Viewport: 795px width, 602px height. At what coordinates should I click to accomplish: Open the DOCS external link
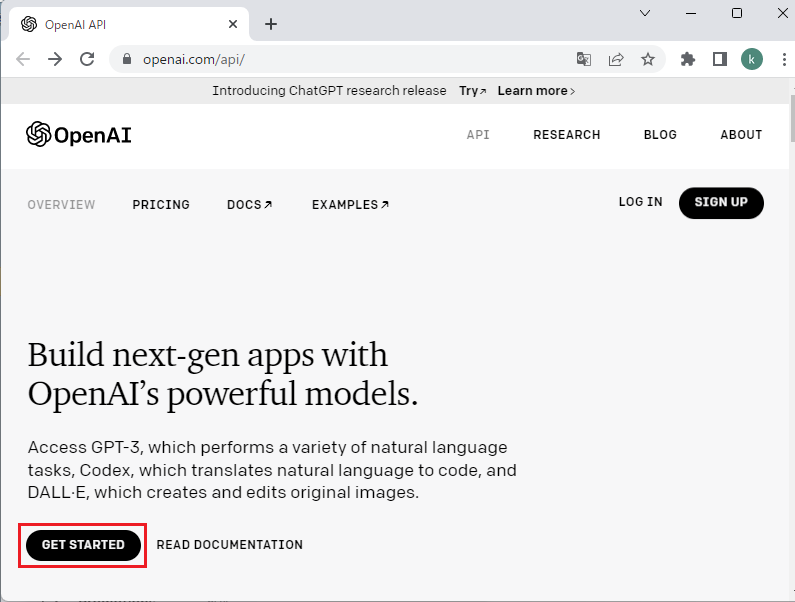pos(249,205)
